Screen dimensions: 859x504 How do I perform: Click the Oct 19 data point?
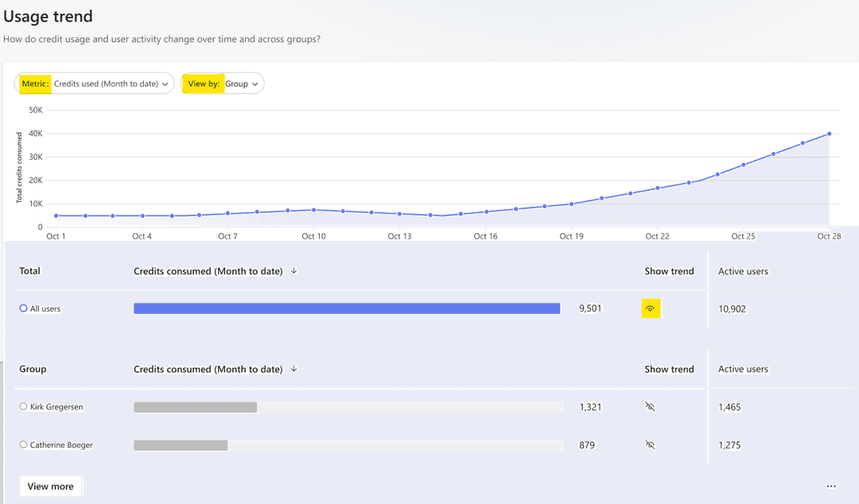[571, 204]
